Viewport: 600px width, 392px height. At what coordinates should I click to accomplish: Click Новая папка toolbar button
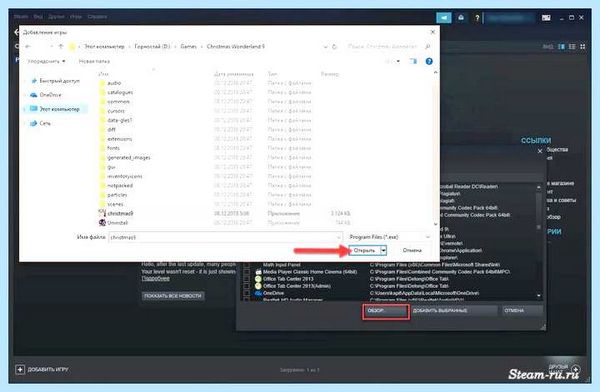point(94,61)
